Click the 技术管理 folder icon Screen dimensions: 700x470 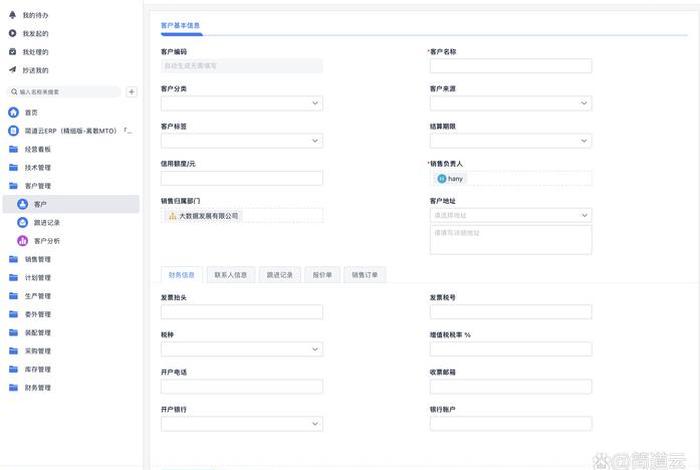13,167
